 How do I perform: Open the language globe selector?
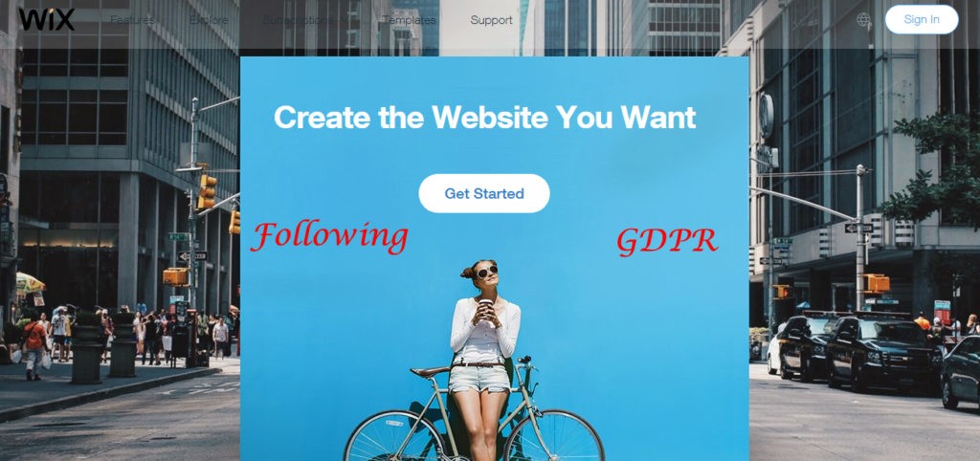point(863,20)
